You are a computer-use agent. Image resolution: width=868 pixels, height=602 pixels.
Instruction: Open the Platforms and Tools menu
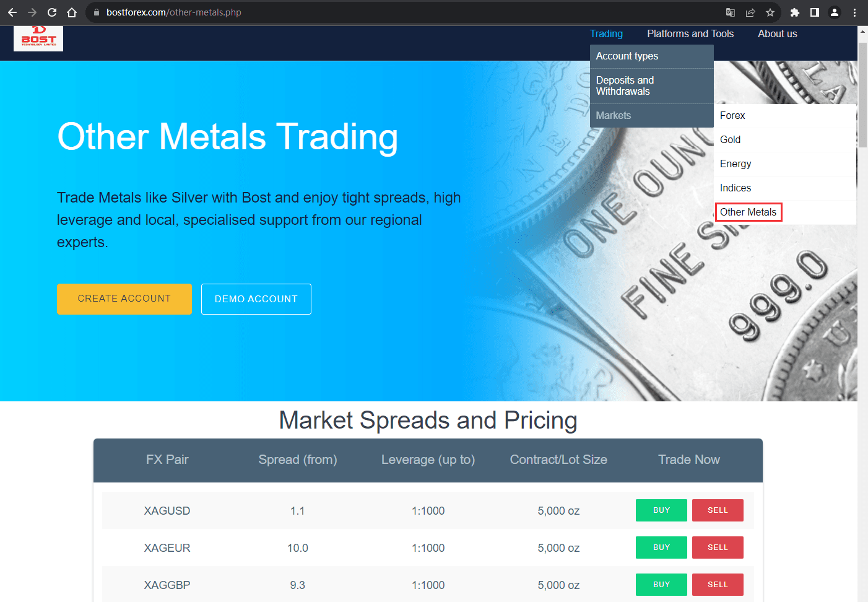(690, 33)
